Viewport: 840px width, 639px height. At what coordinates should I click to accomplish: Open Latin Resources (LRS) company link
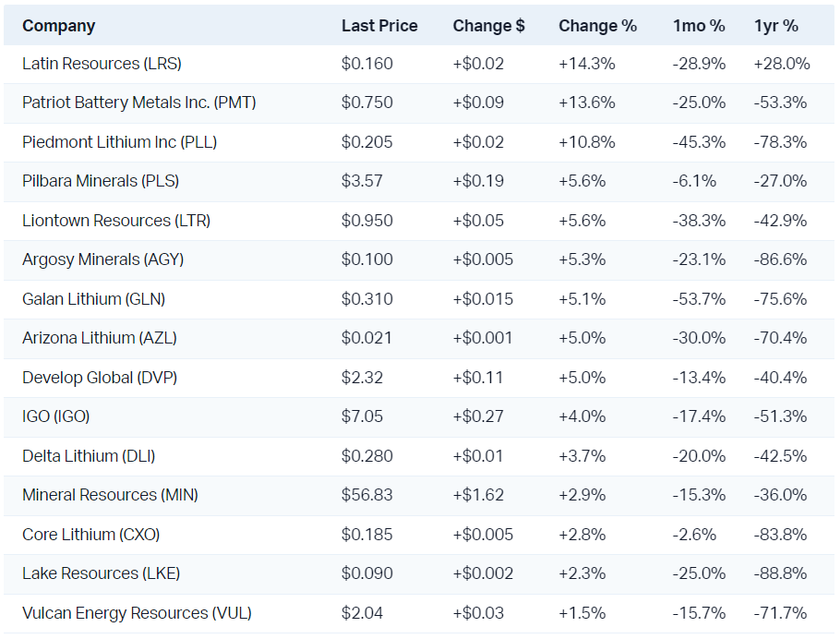(x=102, y=64)
